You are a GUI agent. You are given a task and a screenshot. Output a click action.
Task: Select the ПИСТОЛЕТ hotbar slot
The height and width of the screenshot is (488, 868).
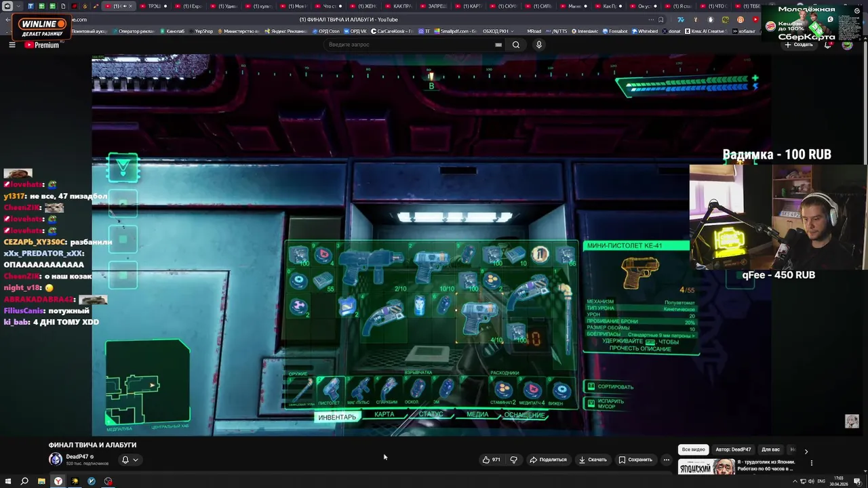[330, 390]
